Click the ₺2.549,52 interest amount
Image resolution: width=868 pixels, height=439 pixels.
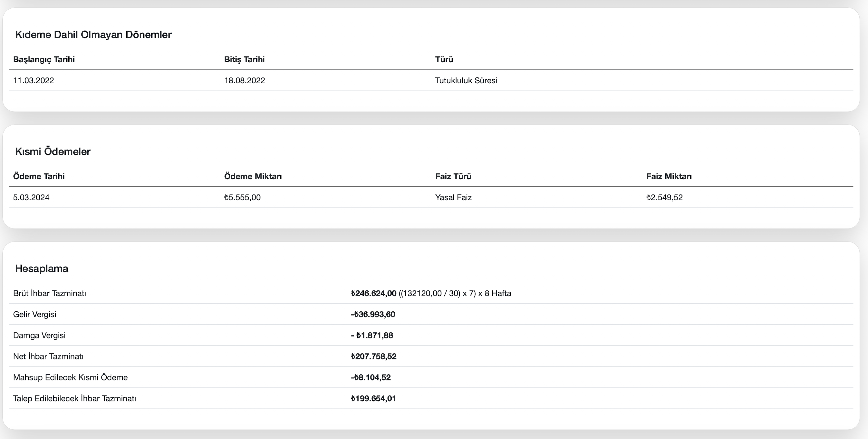tap(664, 197)
